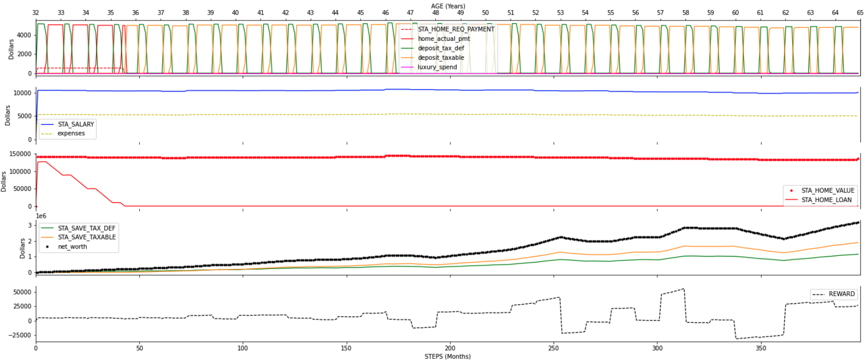Click the STA_SAVE_TAX_DEF legend entry
Screen dimensions: 868x364
[86, 228]
